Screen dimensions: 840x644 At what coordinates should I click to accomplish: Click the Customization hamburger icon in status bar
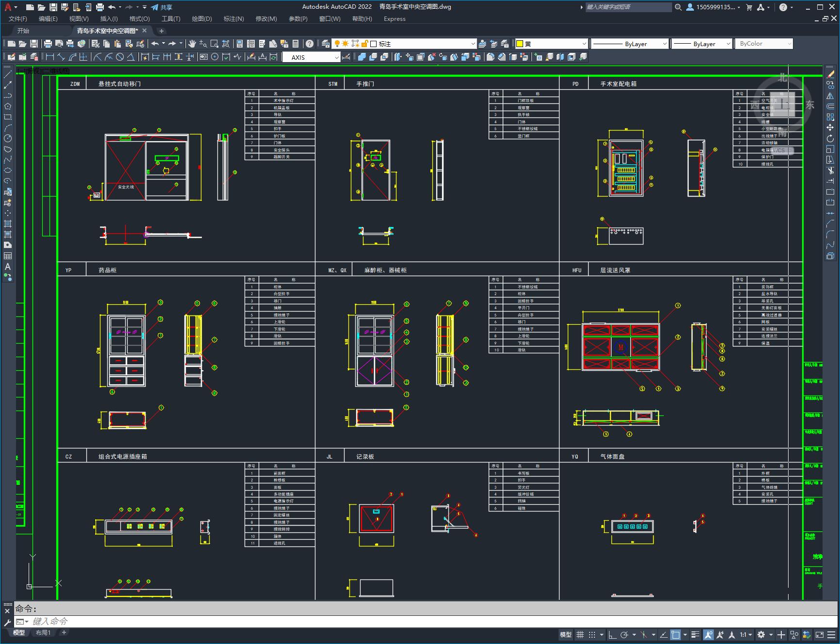(x=831, y=634)
